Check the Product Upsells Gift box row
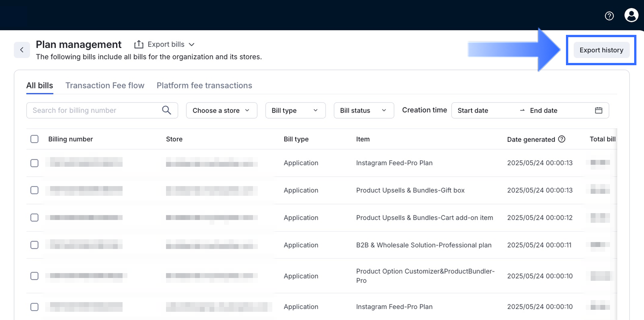 (x=34, y=190)
